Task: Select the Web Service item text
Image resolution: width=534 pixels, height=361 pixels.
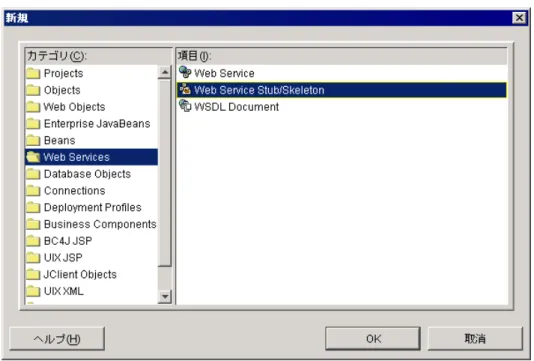Action: pyautogui.click(x=224, y=73)
